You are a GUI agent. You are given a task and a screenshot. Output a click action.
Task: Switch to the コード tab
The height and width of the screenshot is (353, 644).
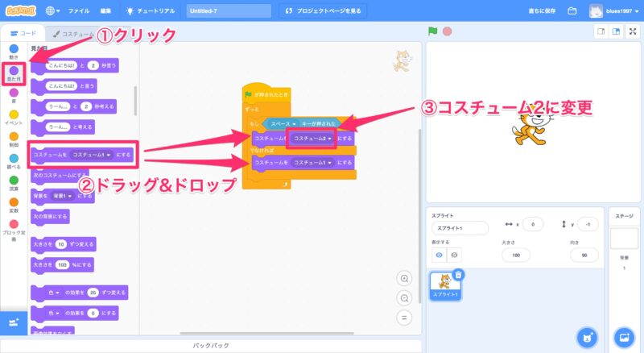coord(23,34)
